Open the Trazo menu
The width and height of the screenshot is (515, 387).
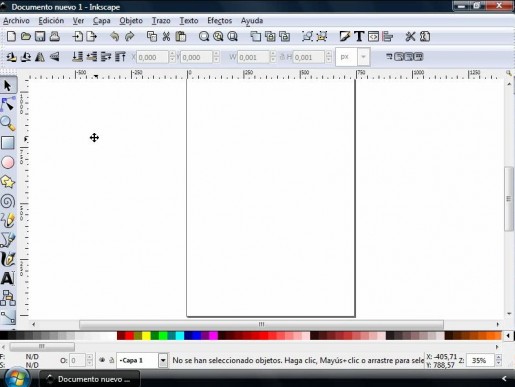(161, 21)
